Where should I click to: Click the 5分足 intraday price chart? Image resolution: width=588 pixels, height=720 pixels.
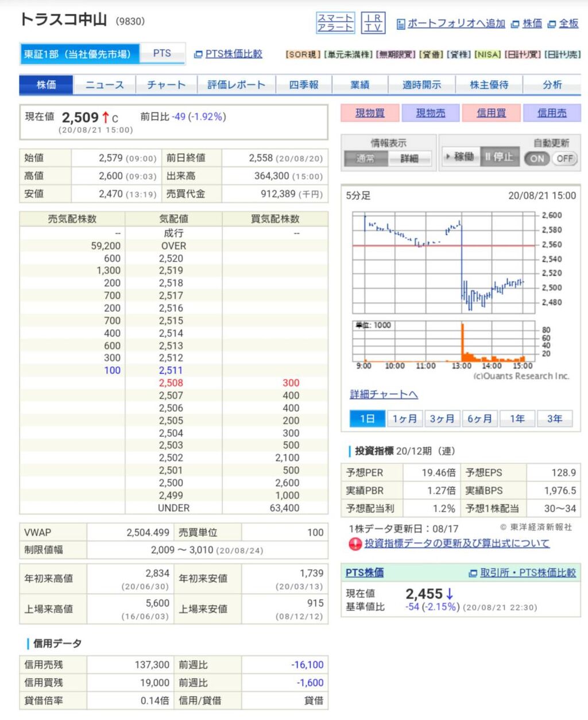445,262
